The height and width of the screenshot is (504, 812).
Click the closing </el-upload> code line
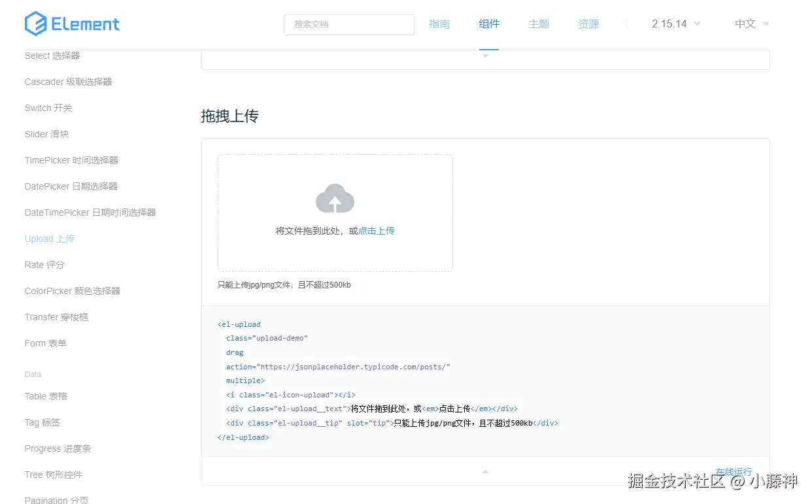tap(243, 437)
